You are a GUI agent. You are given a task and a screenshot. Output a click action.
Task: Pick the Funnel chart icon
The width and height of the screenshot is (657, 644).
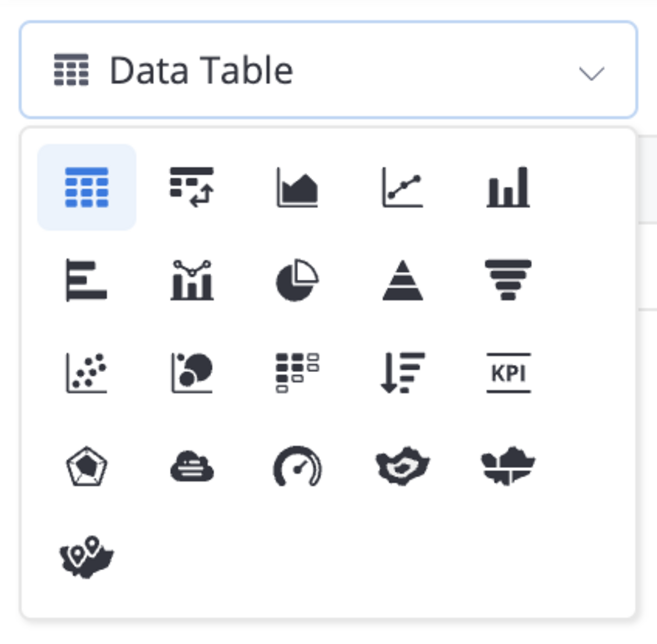click(508, 280)
